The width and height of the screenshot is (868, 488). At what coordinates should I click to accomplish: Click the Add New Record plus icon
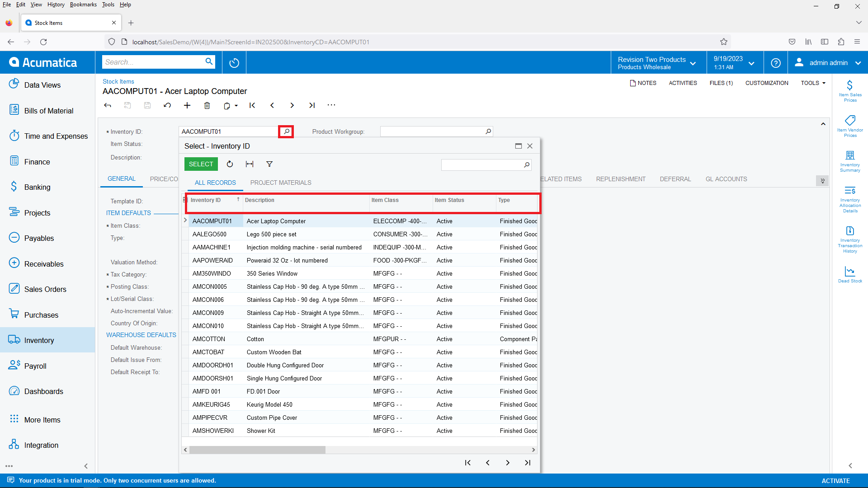coord(187,105)
